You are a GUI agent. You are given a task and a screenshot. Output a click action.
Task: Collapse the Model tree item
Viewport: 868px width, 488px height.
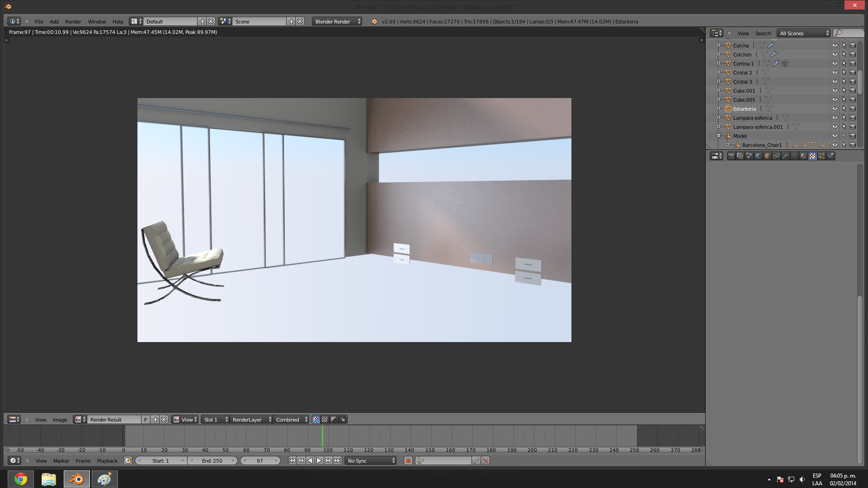pos(718,136)
